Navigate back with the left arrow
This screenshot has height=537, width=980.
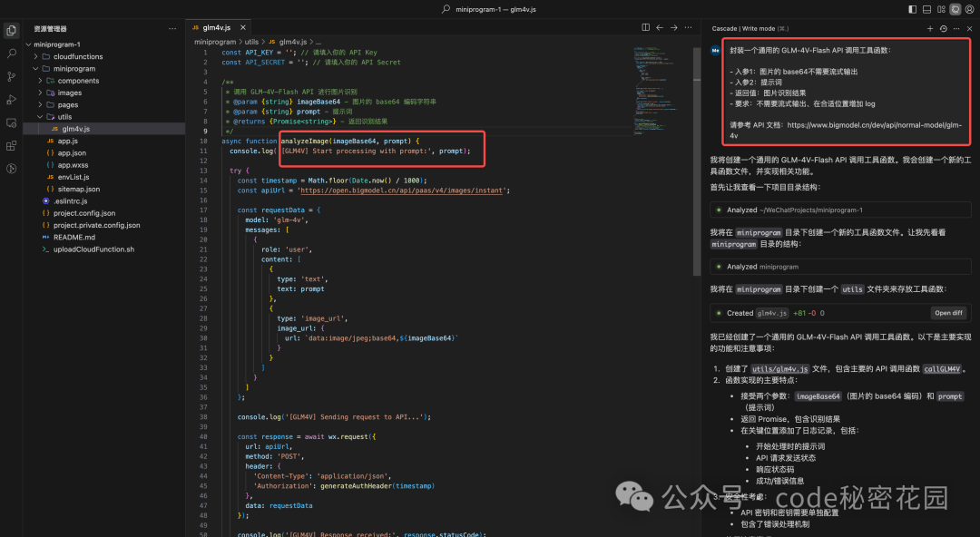click(x=660, y=27)
